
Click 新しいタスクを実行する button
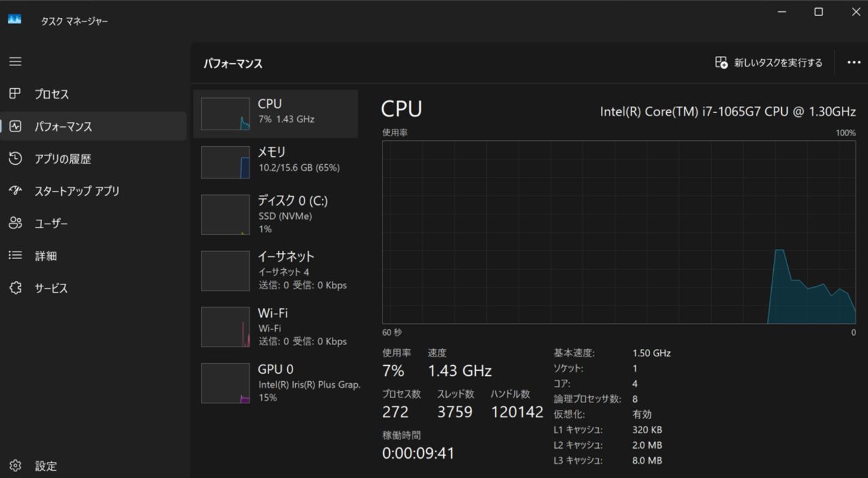click(769, 62)
